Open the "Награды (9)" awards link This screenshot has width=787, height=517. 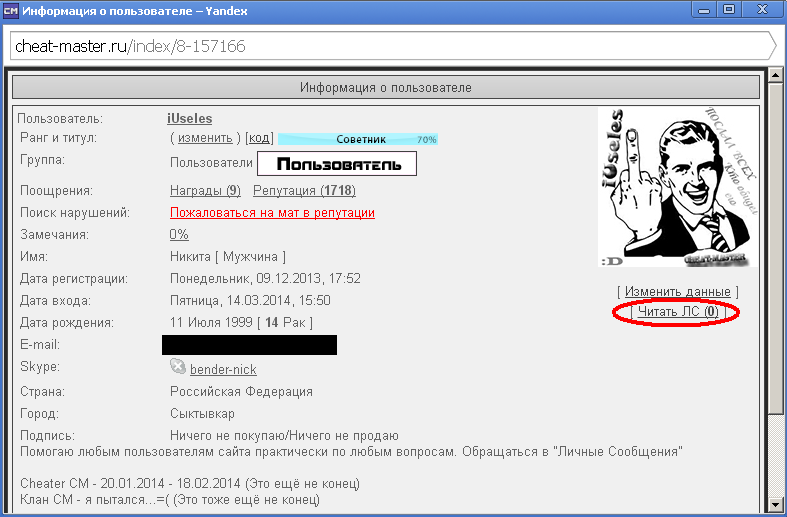(205, 191)
